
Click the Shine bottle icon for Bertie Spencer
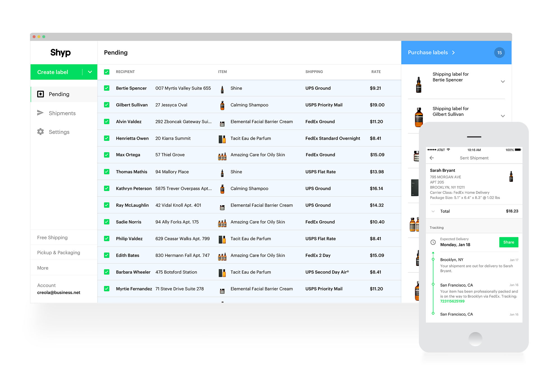[x=222, y=89]
